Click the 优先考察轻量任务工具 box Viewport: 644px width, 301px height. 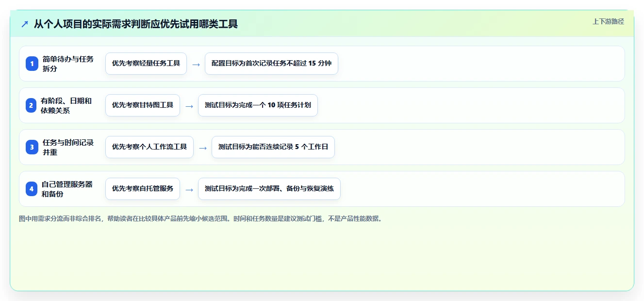point(146,64)
